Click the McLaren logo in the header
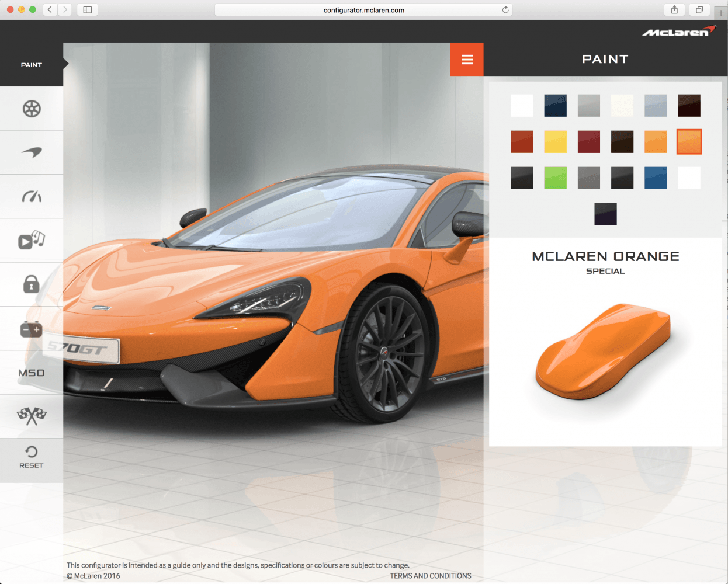 (679, 32)
